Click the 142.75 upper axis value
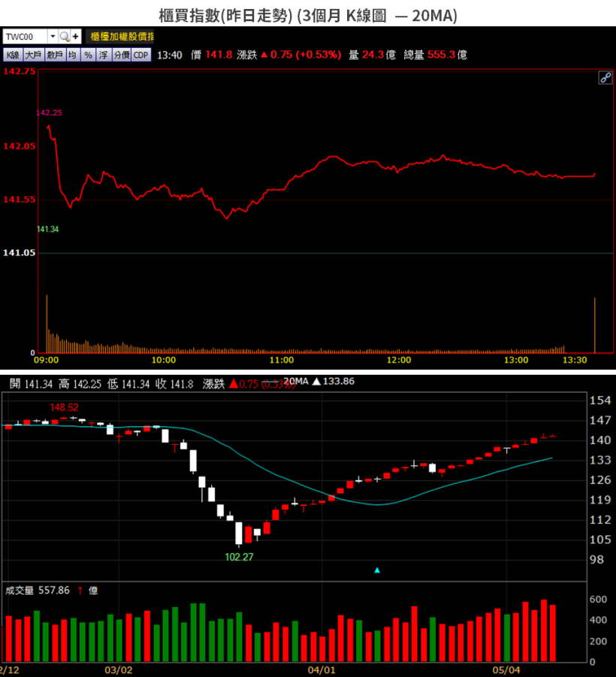This screenshot has width=616, height=677. coord(19,71)
